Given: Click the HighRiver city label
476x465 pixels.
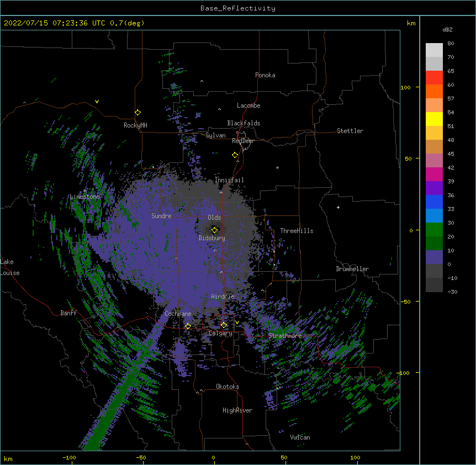Looking at the screenshot, I should tap(237, 410).
